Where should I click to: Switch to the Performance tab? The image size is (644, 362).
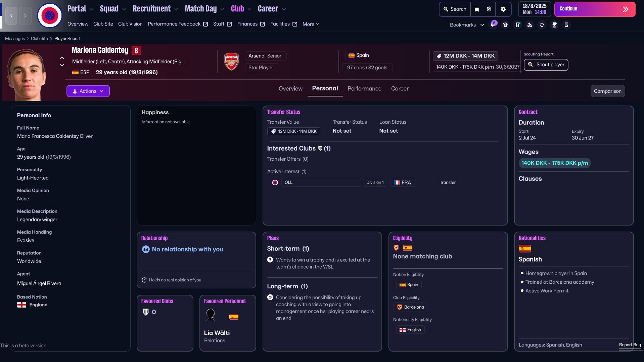pyautogui.click(x=364, y=89)
